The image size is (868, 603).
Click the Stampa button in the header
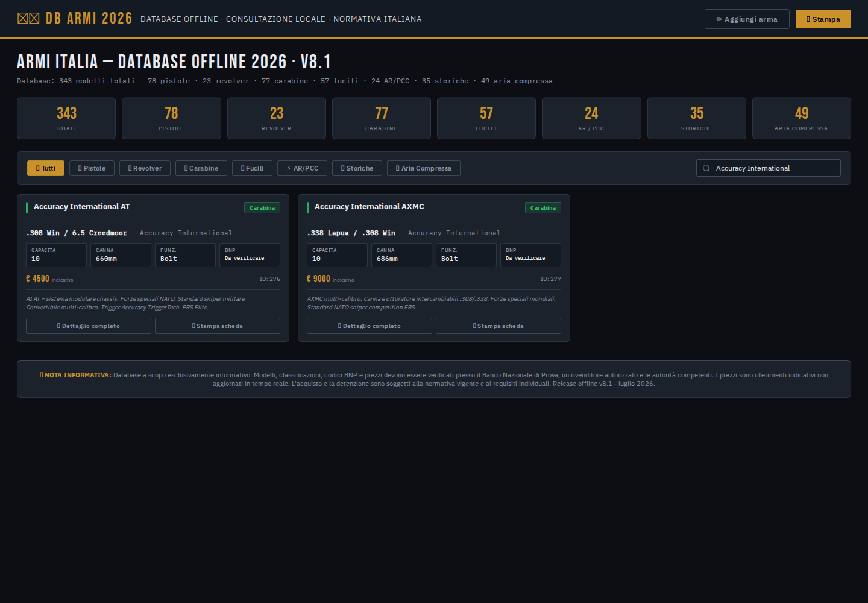pyautogui.click(x=823, y=19)
